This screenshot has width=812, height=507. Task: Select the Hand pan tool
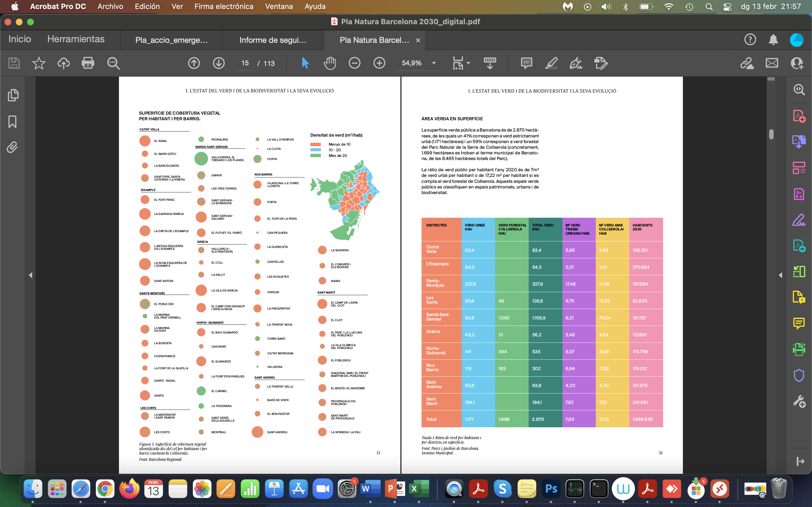(330, 63)
